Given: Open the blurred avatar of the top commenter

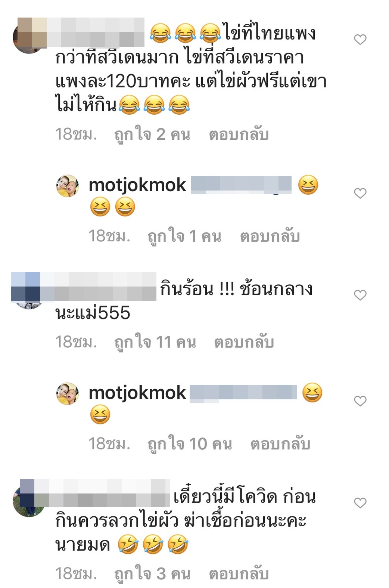Looking at the screenshot, I should click(29, 37).
